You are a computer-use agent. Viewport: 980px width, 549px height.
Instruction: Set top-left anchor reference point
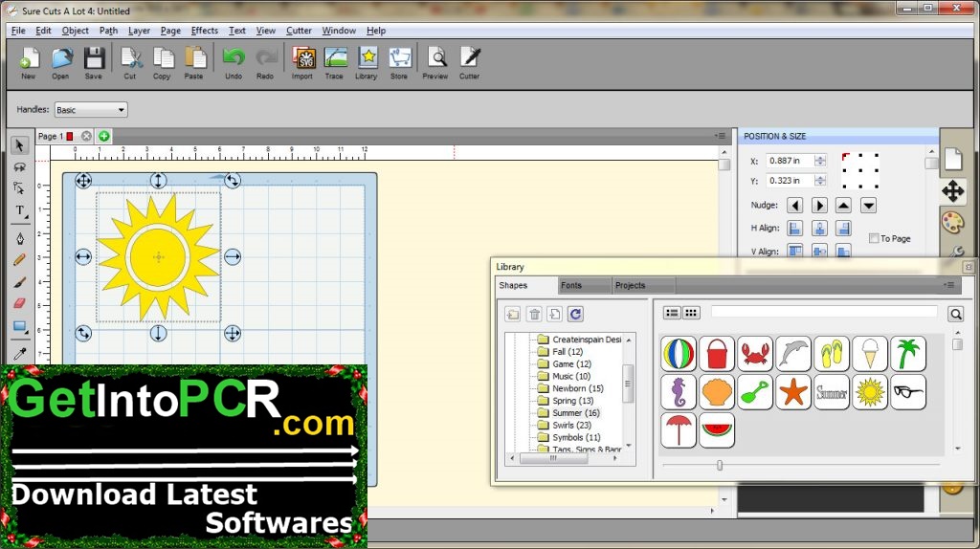coord(845,156)
